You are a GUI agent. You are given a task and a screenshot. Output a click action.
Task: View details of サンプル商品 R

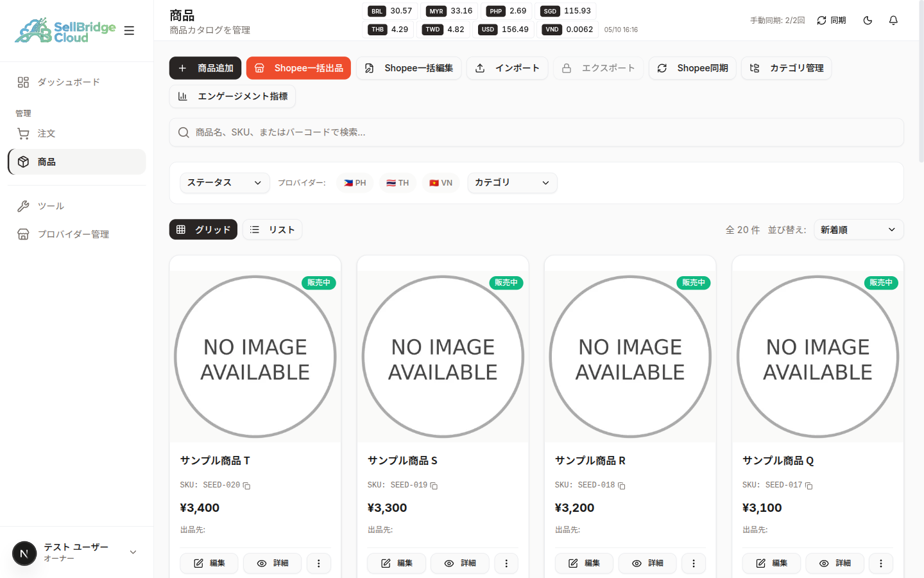647,563
